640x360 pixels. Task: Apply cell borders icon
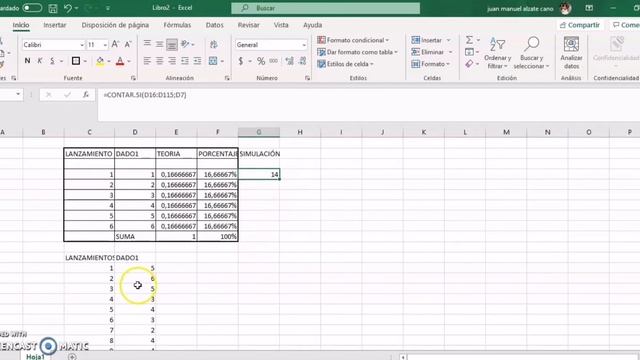tap(76, 61)
